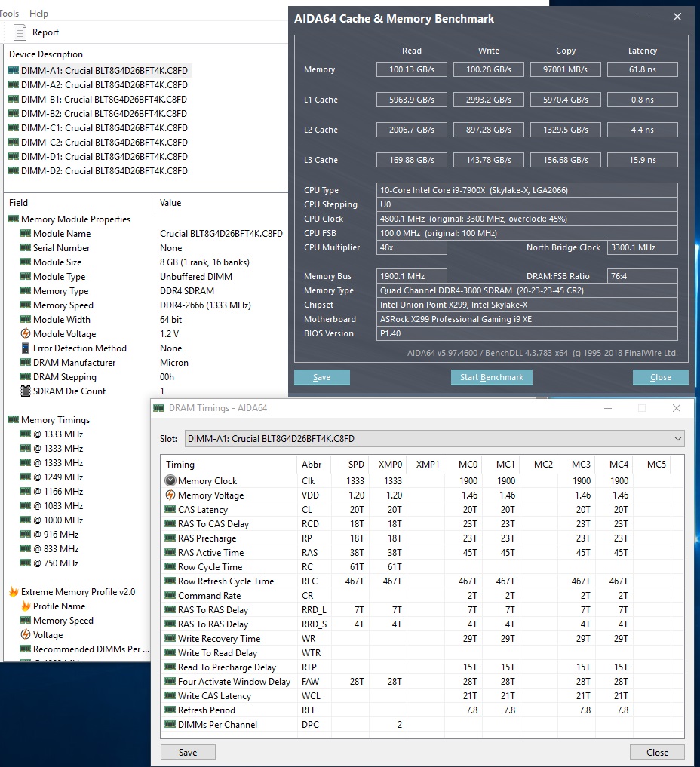Select the Serial Number field row

coord(146,248)
